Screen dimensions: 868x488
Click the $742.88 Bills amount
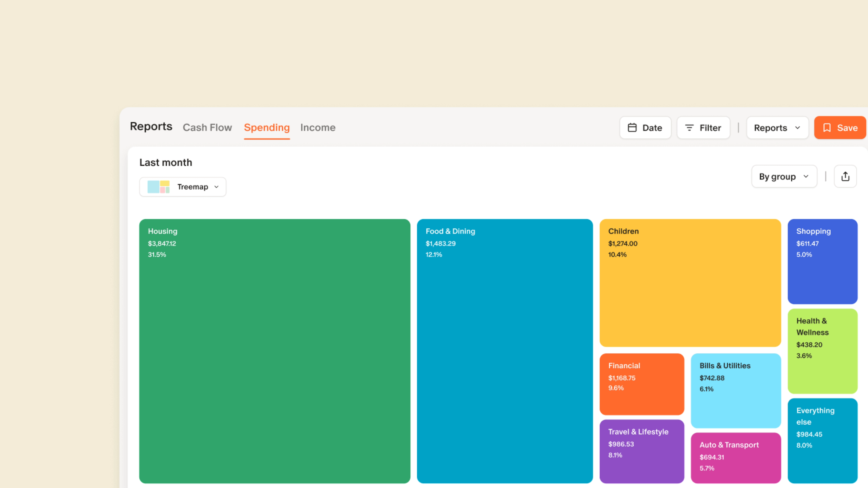[712, 378]
